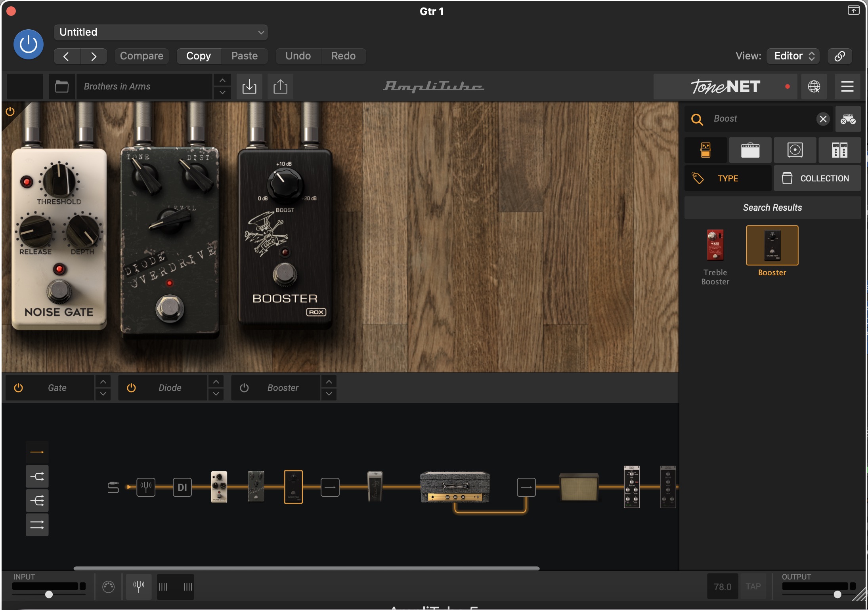868x610 pixels.
Task: Step to next preset with down arrow
Action: 223,92
